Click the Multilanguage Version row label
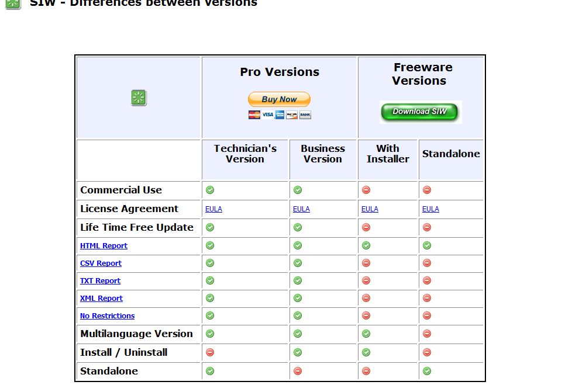This screenshot has width=579, height=392. (x=136, y=334)
